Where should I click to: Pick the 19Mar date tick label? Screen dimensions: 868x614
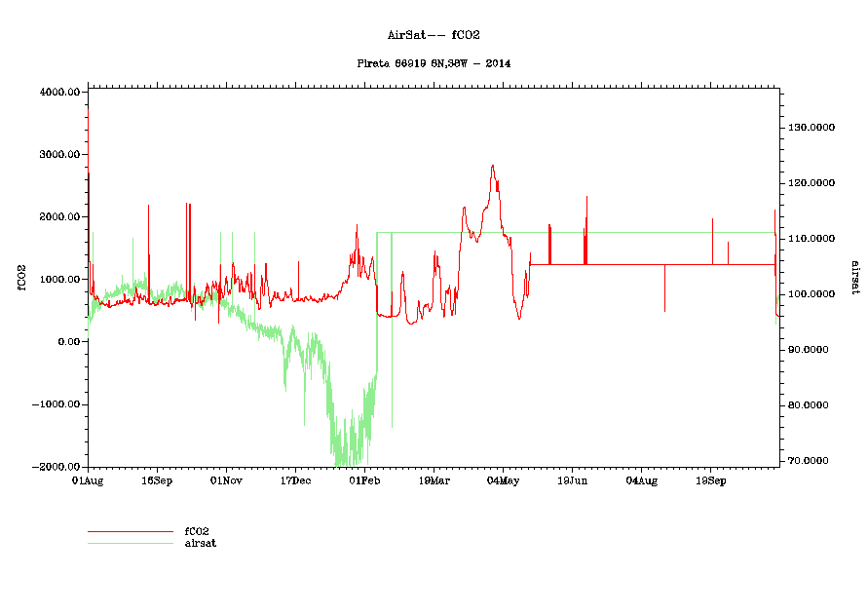[x=434, y=480]
